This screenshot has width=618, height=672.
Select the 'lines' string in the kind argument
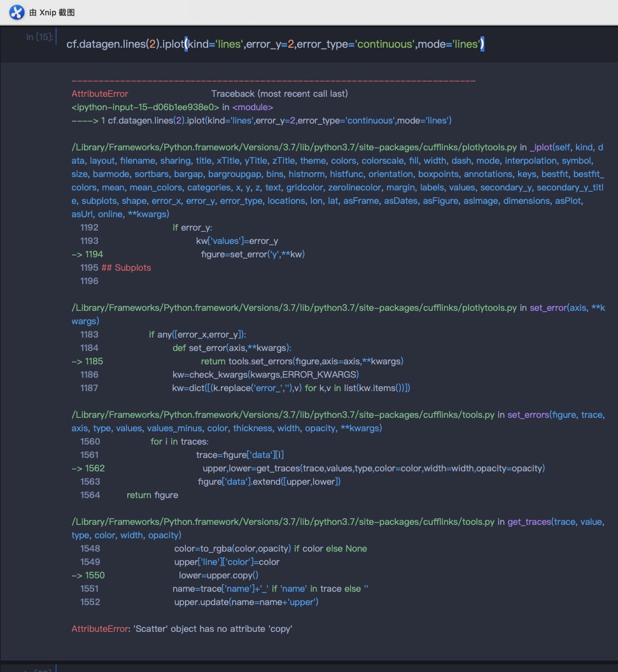click(228, 45)
